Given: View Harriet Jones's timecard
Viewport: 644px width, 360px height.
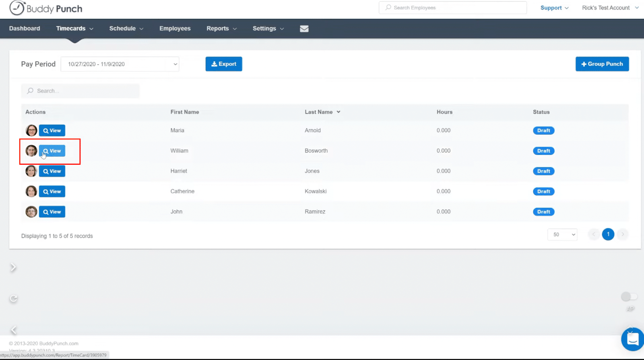Looking at the screenshot, I should [52, 171].
